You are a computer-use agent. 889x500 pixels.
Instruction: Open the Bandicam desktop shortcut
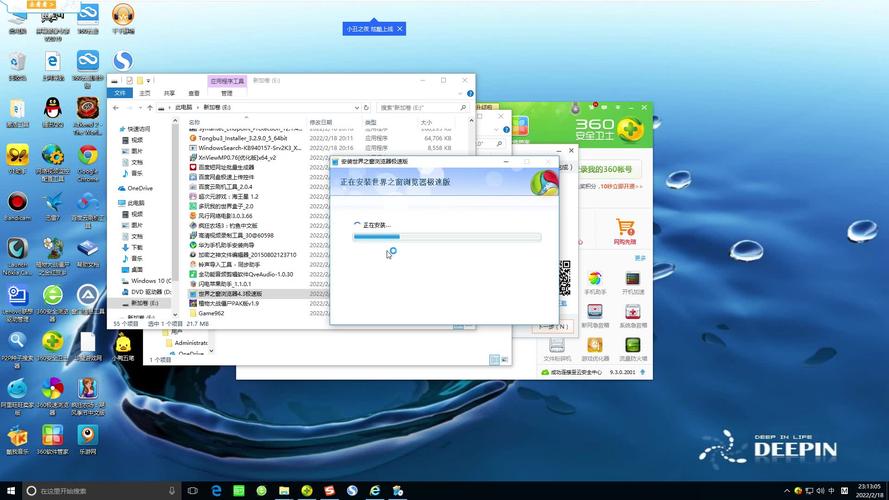pos(17,203)
